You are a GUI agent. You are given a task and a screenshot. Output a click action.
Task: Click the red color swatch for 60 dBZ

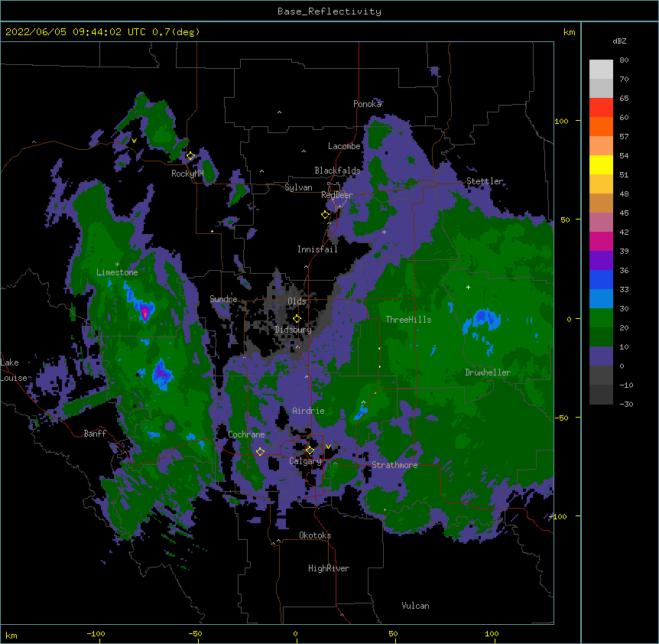601,108
